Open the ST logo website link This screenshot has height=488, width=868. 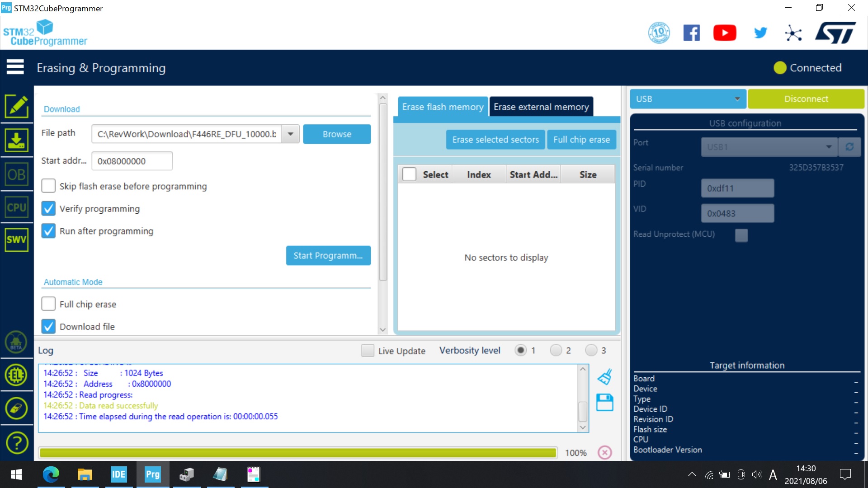point(835,33)
